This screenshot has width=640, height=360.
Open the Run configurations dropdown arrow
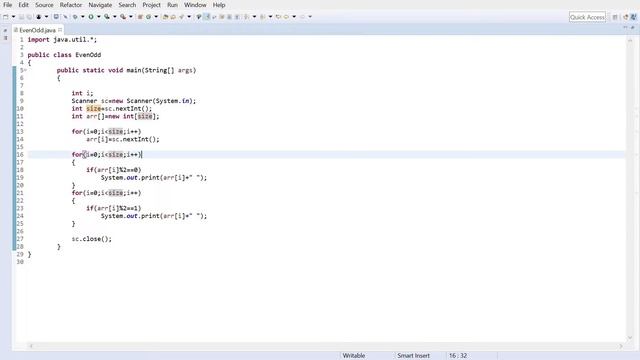(x=99, y=17)
